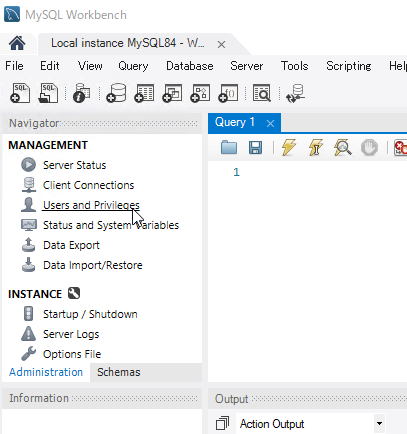Open the Tools menu

295,66
